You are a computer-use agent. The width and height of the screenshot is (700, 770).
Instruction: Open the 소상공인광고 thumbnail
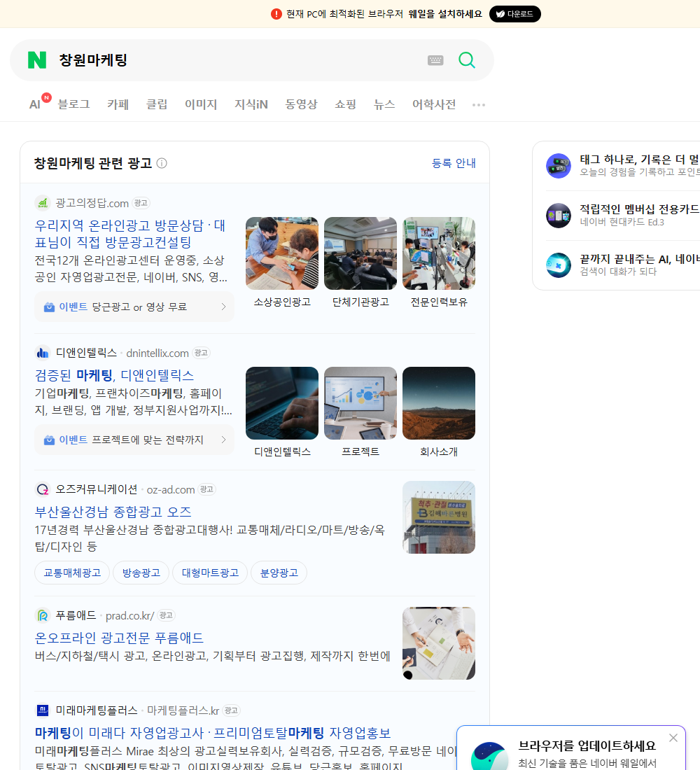pos(282,253)
